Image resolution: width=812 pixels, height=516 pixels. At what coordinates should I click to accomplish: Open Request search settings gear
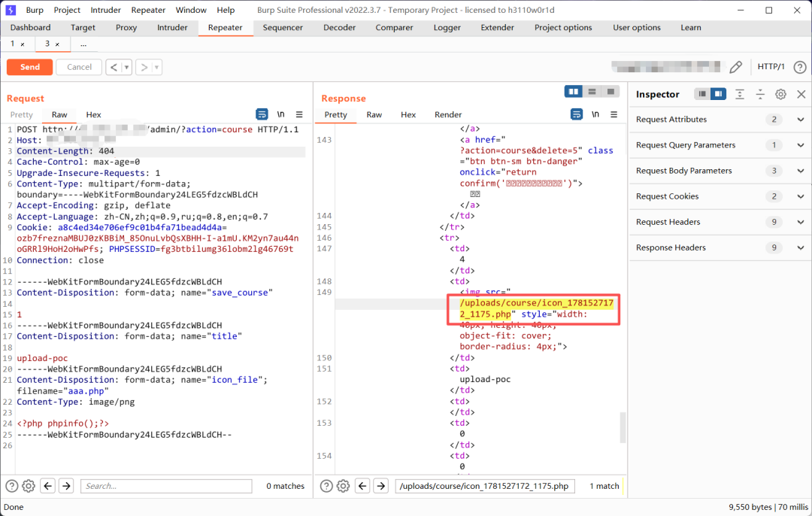click(x=29, y=486)
